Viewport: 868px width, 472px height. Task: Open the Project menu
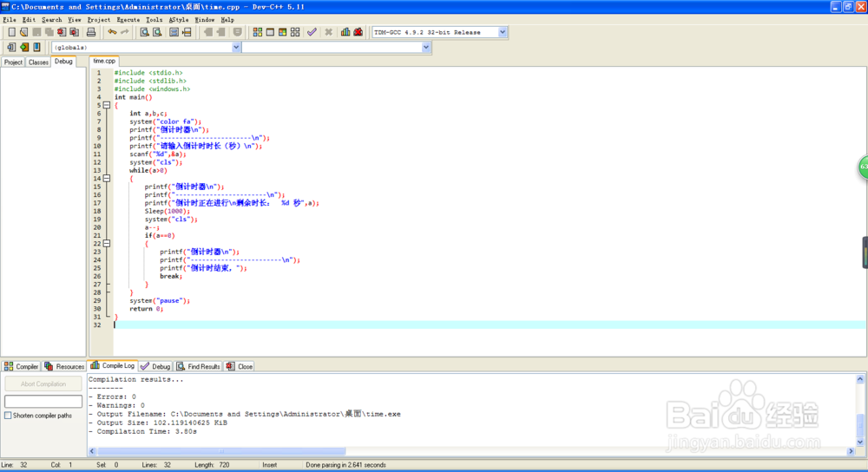tap(99, 19)
